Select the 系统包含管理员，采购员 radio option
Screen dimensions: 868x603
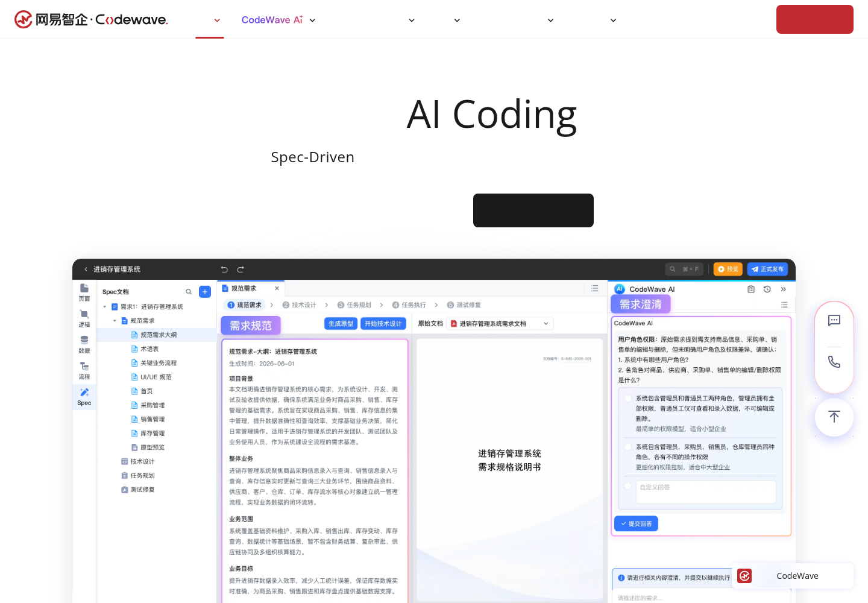(x=628, y=447)
